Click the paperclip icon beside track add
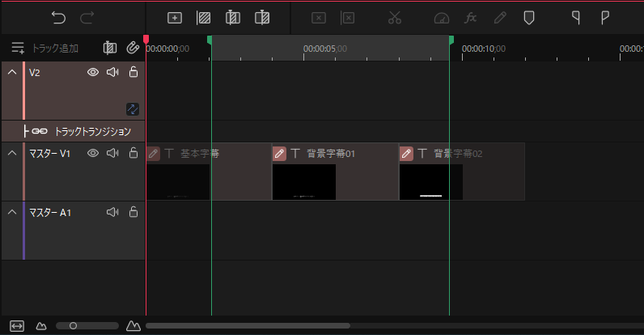Viewport: 644px width, 335px height. (x=133, y=48)
